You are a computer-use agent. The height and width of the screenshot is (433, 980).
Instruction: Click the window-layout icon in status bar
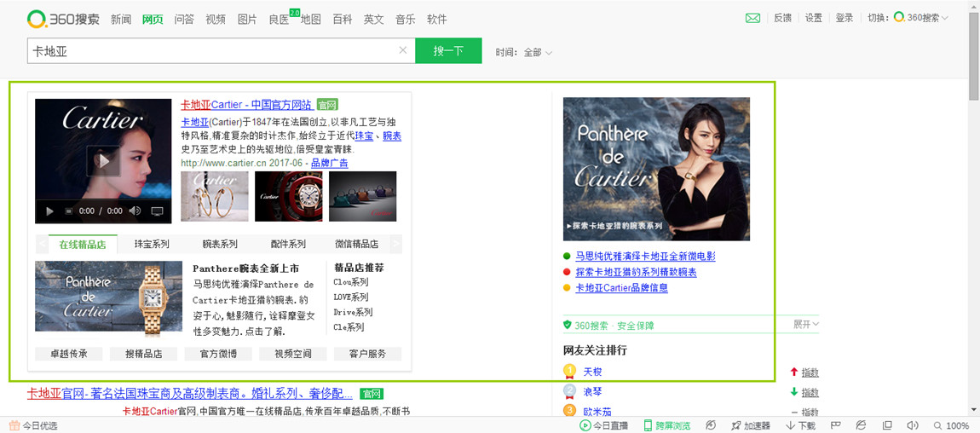coord(887,425)
